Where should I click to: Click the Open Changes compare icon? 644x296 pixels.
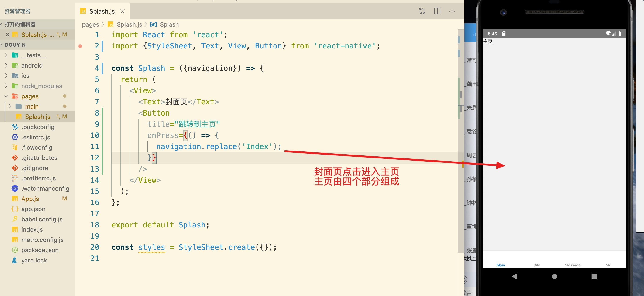tap(422, 11)
